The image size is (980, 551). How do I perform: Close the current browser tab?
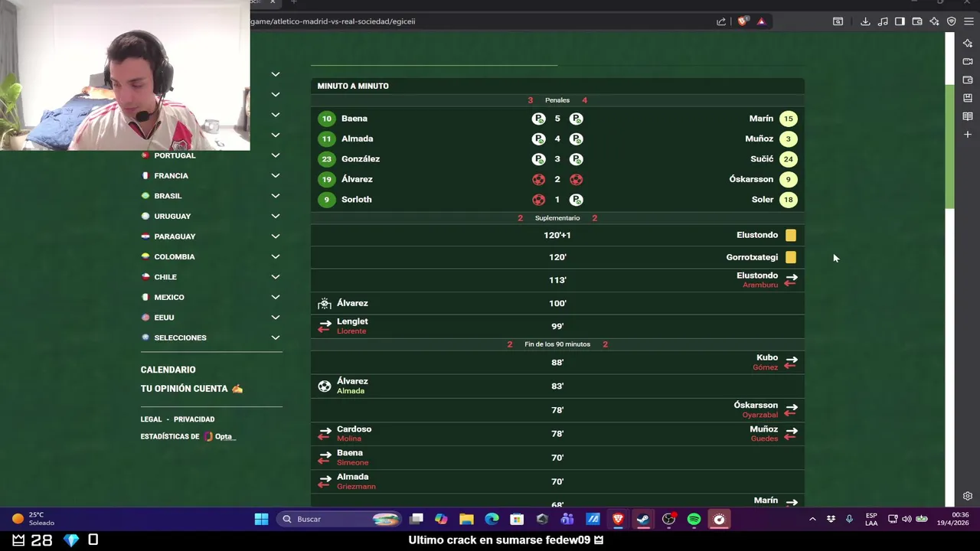click(272, 2)
